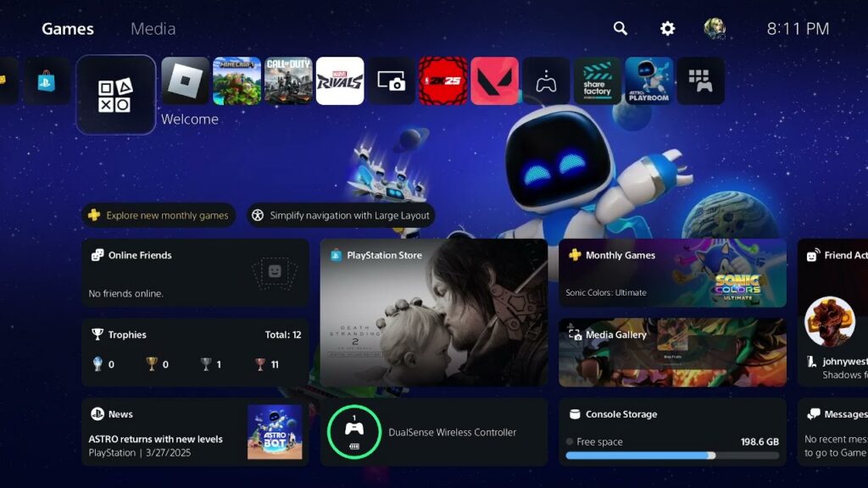Open the PlayStation Store bag icon
868x488 pixels.
47,81
